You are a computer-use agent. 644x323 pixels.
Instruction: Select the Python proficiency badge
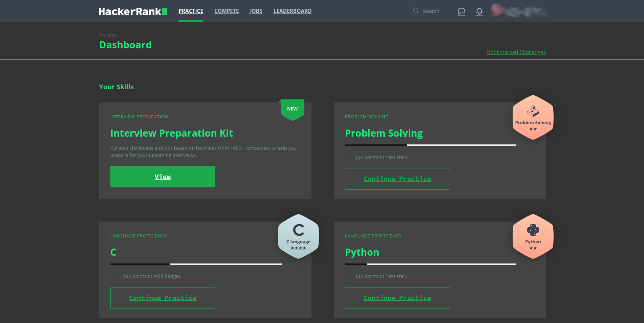(x=533, y=236)
